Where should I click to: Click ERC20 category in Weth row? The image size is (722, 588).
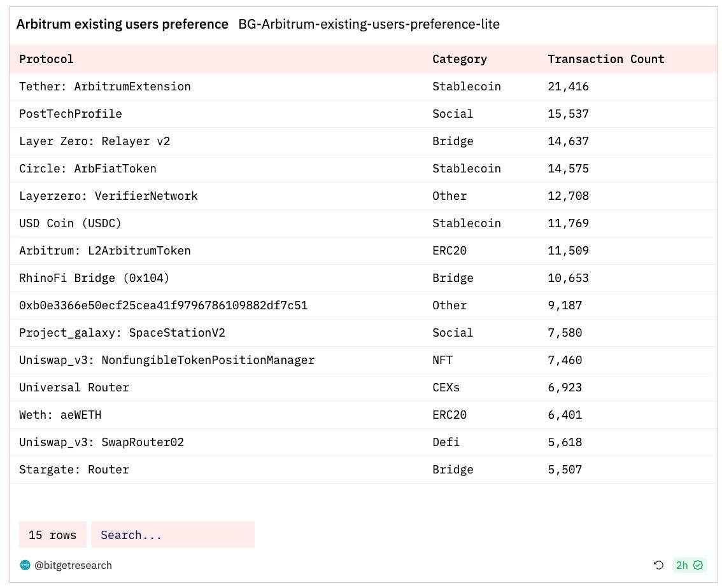[x=449, y=415]
